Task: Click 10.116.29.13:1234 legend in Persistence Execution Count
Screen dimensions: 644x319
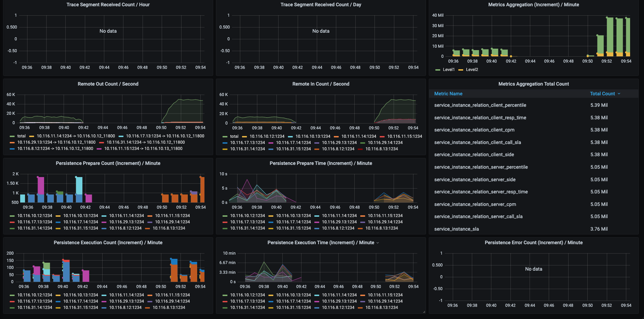Action: coord(127,301)
